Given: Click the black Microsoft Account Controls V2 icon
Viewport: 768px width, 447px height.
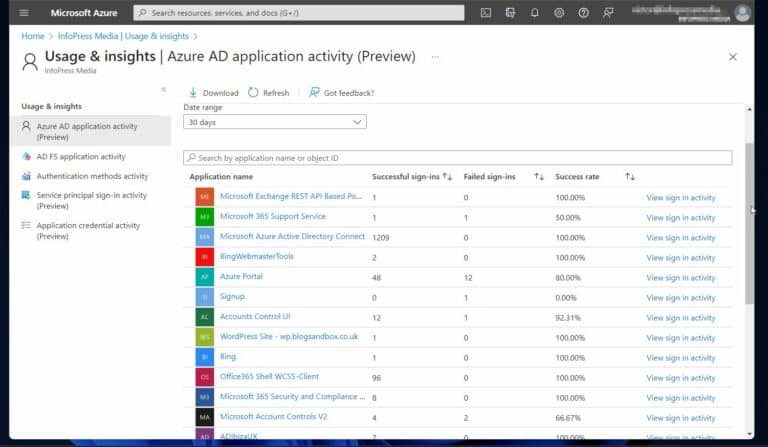Looking at the screenshot, I should click(205, 417).
